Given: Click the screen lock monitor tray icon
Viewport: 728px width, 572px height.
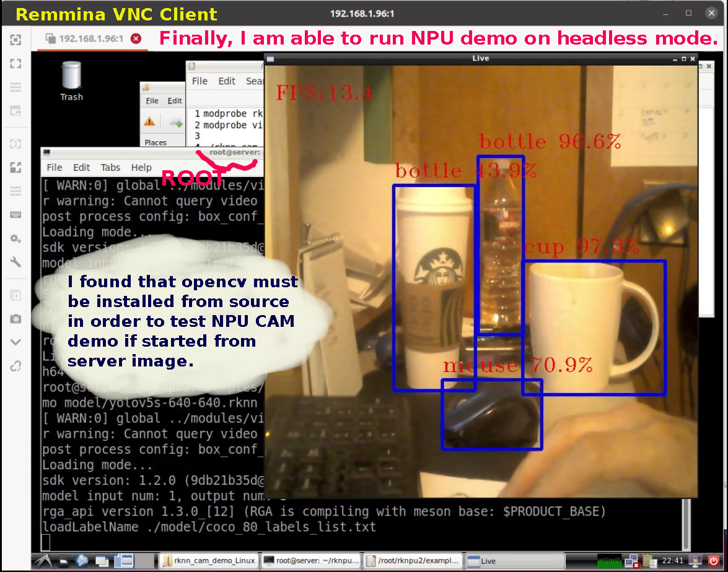Looking at the screenshot, I should click(x=695, y=561).
